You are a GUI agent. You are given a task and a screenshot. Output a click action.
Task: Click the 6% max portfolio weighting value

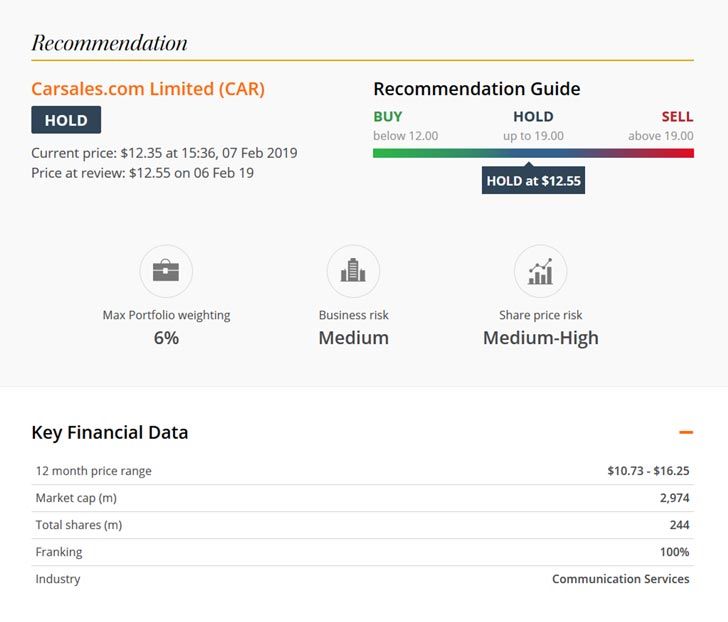point(166,338)
